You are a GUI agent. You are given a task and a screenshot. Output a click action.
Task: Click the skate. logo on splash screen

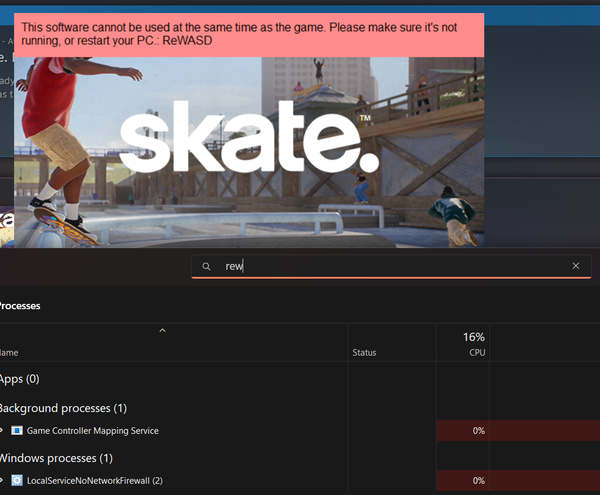pyautogui.click(x=249, y=137)
